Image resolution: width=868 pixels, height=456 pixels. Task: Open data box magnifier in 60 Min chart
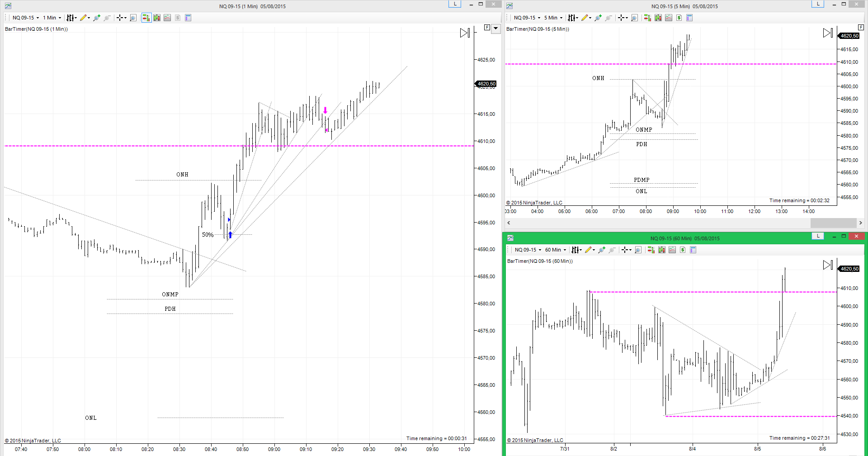pos(638,250)
